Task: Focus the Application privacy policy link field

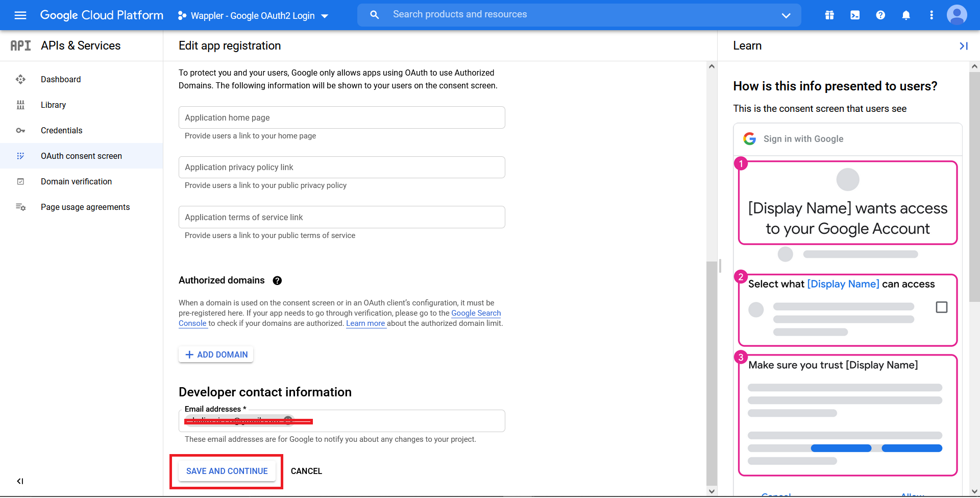Action: click(x=341, y=167)
